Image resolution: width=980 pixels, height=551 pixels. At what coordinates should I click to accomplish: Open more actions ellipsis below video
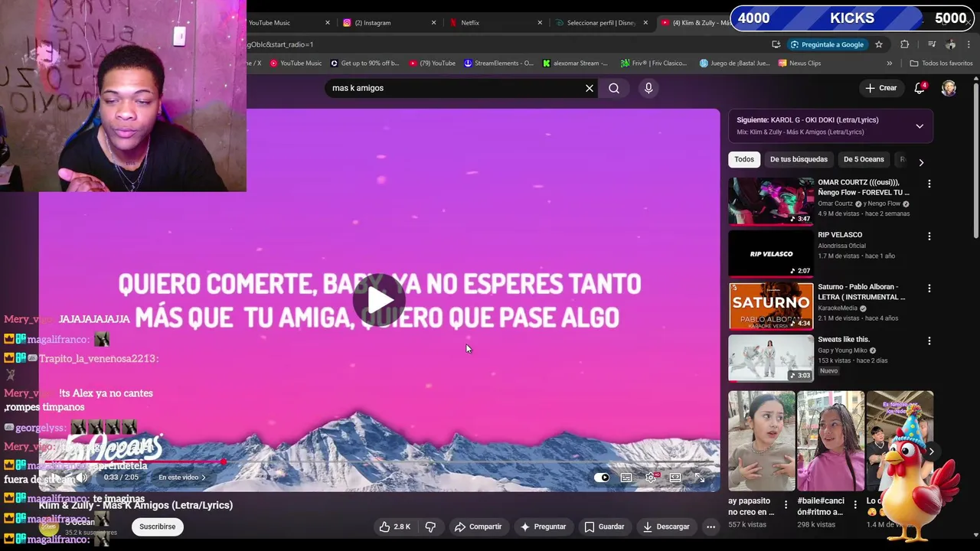[x=710, y=527]
